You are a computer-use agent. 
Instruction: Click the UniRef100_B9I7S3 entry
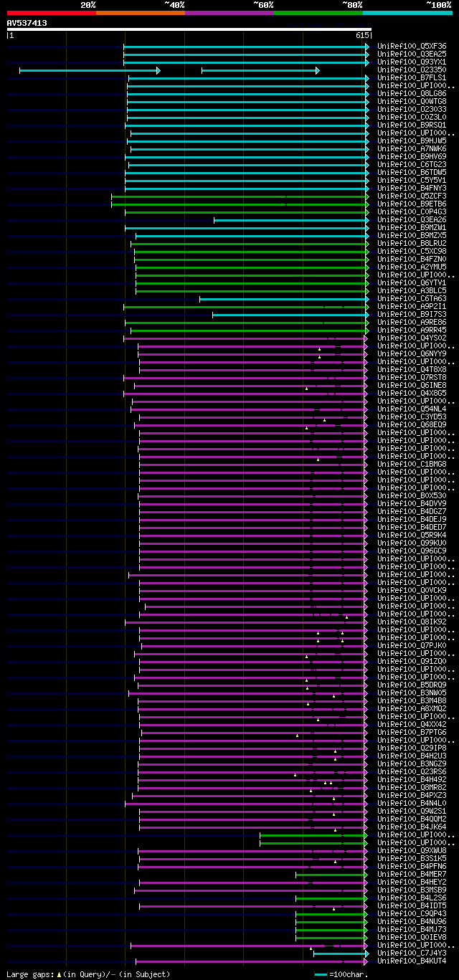coord(412,314)
